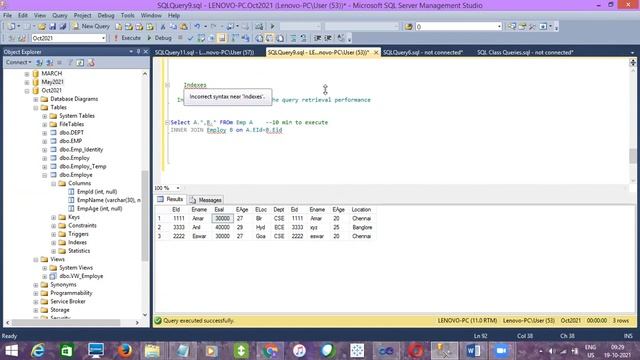Open Internet Explorer from the taskbar
This screenshot has height=360, width=640.
38,351
